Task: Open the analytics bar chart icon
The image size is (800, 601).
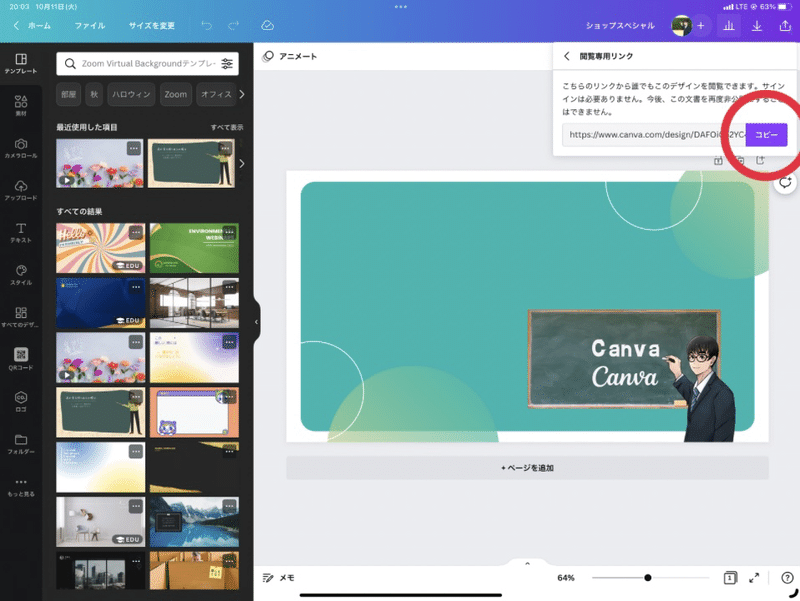Action: pos(729,26)
